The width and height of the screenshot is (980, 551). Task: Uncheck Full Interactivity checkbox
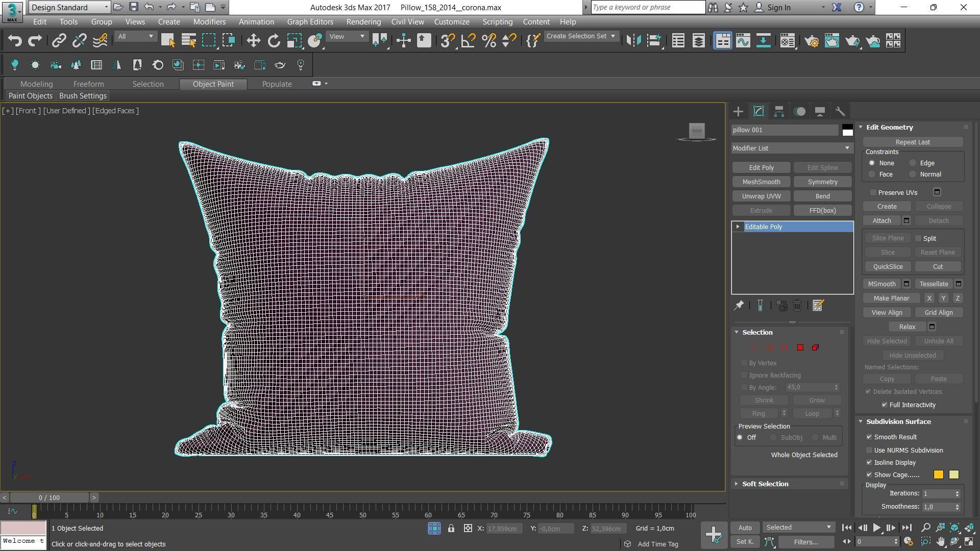pyautogui.click(x=885, y=405)
